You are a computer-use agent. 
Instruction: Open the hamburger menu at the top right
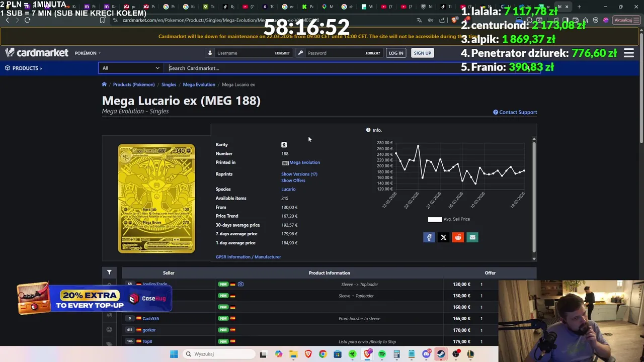tap(628, 53)
